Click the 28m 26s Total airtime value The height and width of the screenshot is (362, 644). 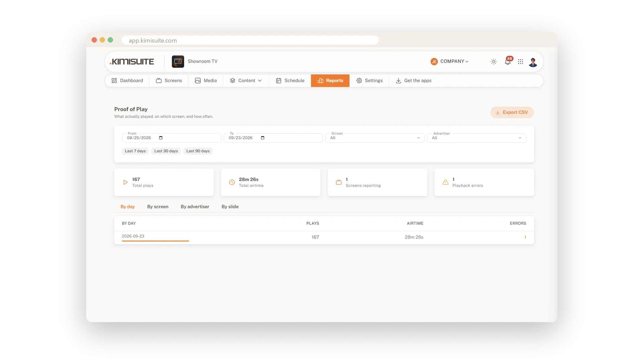click(249, 180)
